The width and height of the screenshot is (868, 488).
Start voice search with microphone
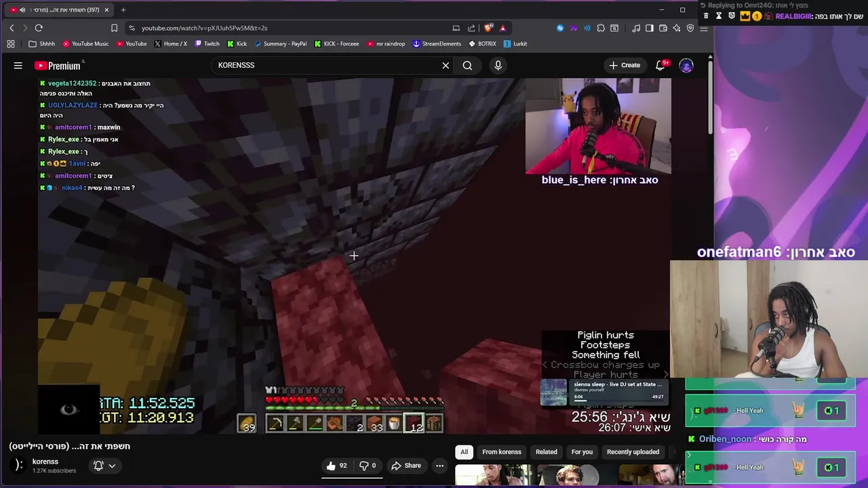(498, 66)
